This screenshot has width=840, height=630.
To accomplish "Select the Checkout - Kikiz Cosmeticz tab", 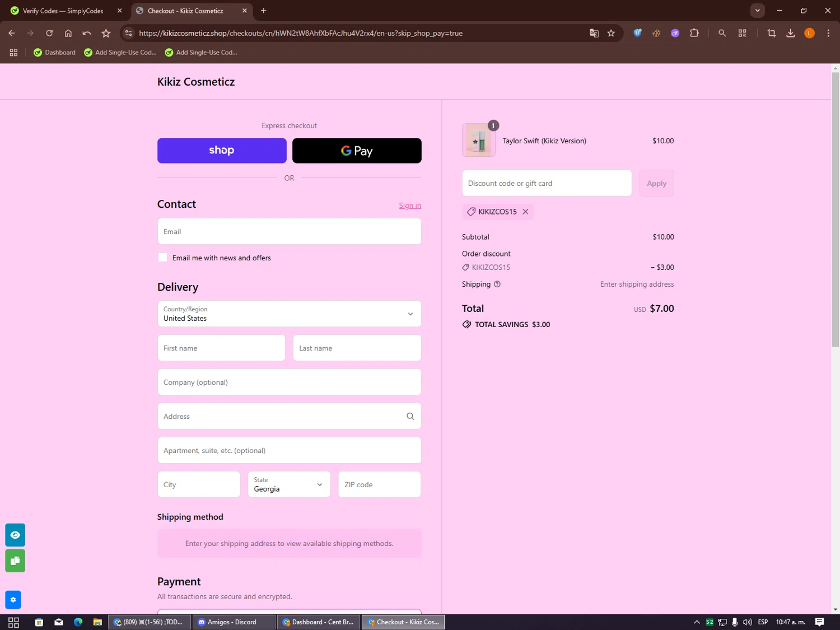I will click(185, 11).
